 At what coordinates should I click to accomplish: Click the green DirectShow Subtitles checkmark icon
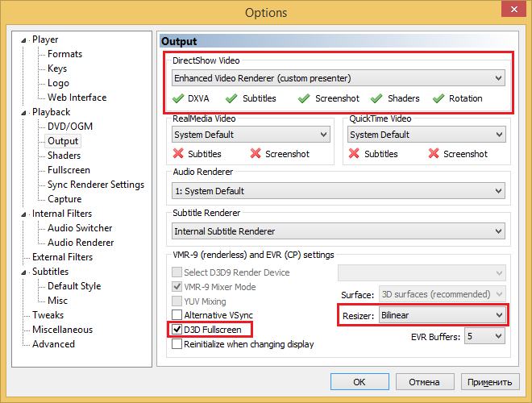(x=231, y=98)
